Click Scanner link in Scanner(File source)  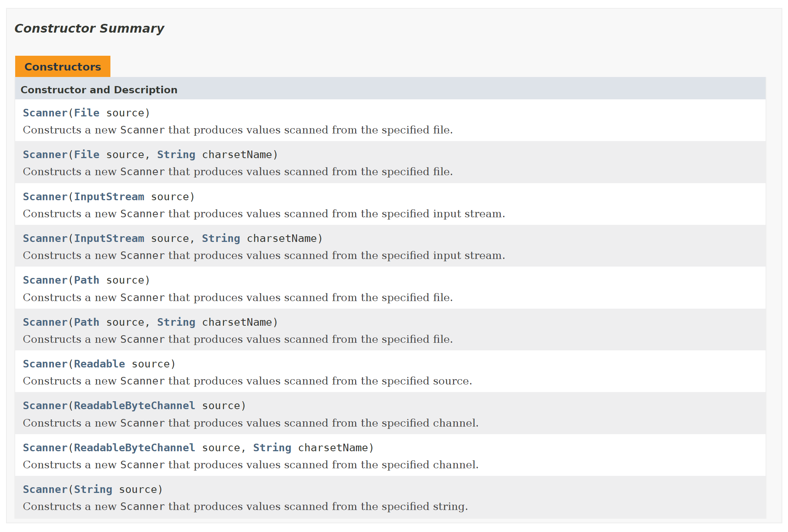click(x=45, y=113)
